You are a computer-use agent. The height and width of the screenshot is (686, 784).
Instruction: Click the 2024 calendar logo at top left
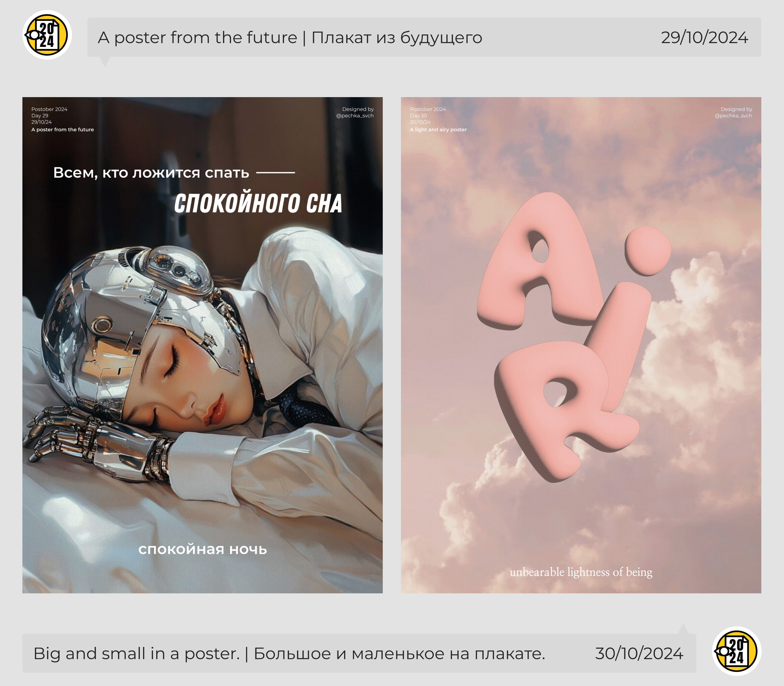click(47, 35)
